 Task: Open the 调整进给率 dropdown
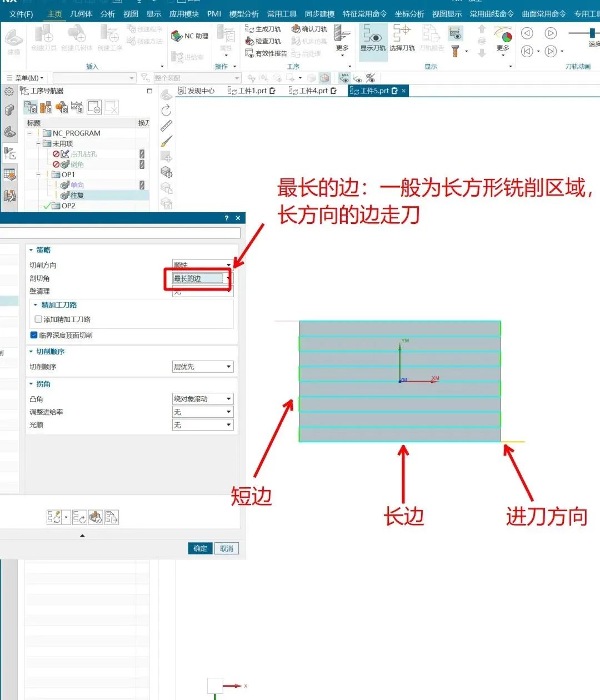[x=203, y=412]
